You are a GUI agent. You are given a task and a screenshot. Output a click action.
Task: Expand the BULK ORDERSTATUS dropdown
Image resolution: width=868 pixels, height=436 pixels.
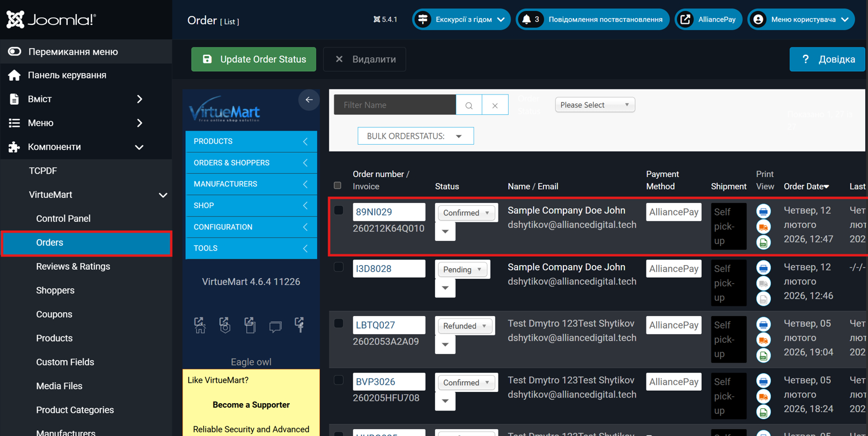[x=415, y=136]
